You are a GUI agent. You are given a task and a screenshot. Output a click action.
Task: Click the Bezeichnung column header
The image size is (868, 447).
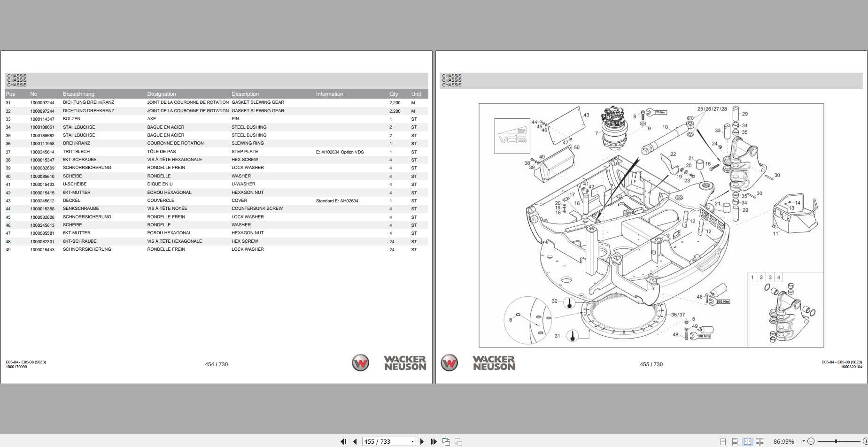click(78, 94)
